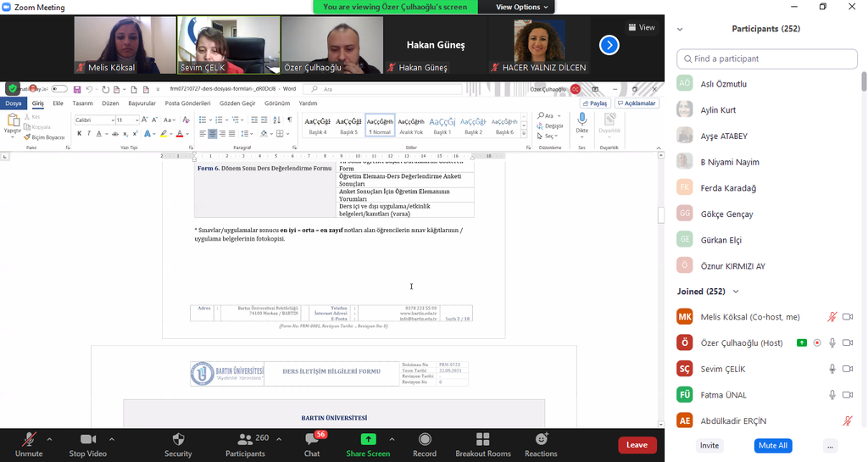
Task: Click the clear formatting icon
Action: (x=186, y=120)
